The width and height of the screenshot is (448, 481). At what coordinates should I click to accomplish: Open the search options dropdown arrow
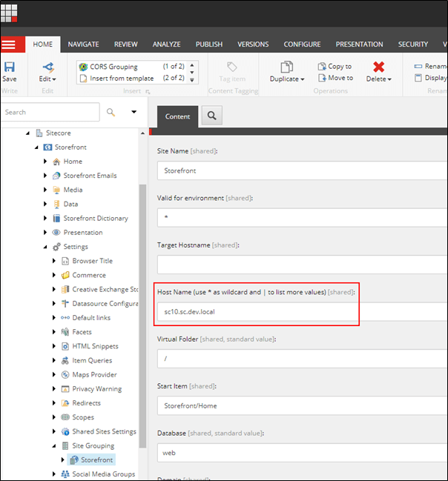point(134,112)
